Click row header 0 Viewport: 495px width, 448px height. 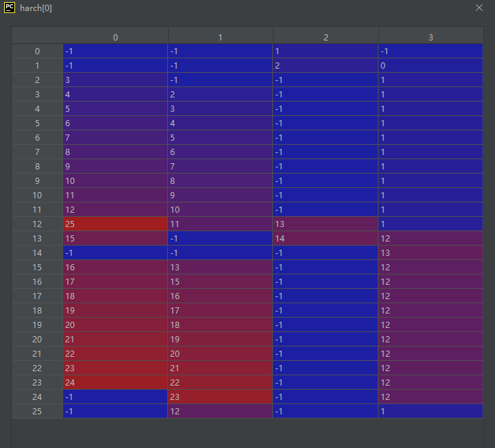point(37,51)
